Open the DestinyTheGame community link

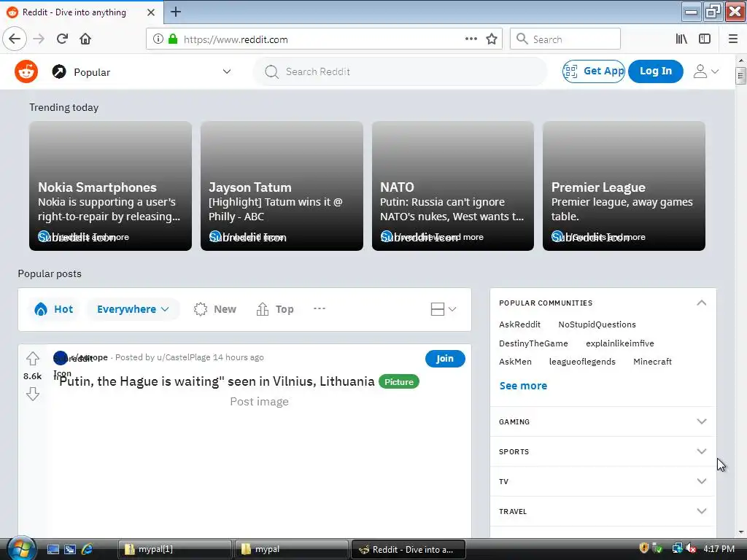point(533,343)
